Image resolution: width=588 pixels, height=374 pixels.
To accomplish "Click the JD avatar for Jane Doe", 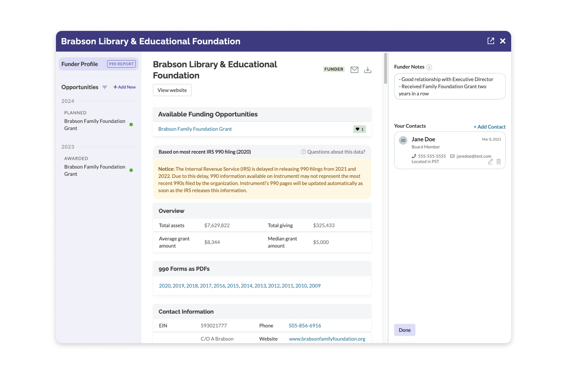I will point(403,141).
